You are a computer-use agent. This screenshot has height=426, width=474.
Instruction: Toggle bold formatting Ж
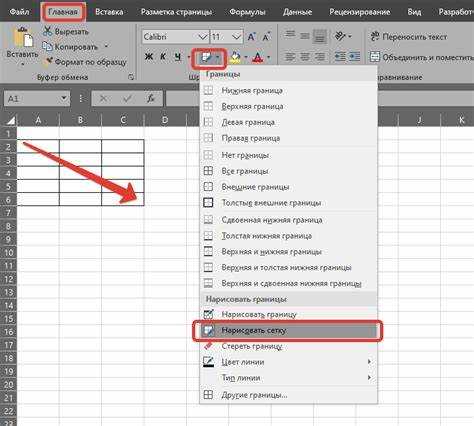[149, 57]
